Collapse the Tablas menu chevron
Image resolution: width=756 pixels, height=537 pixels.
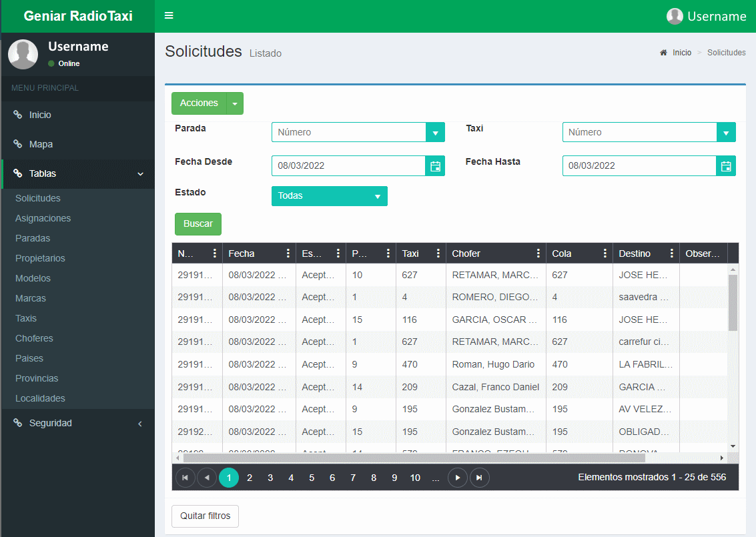pos(140,174)
